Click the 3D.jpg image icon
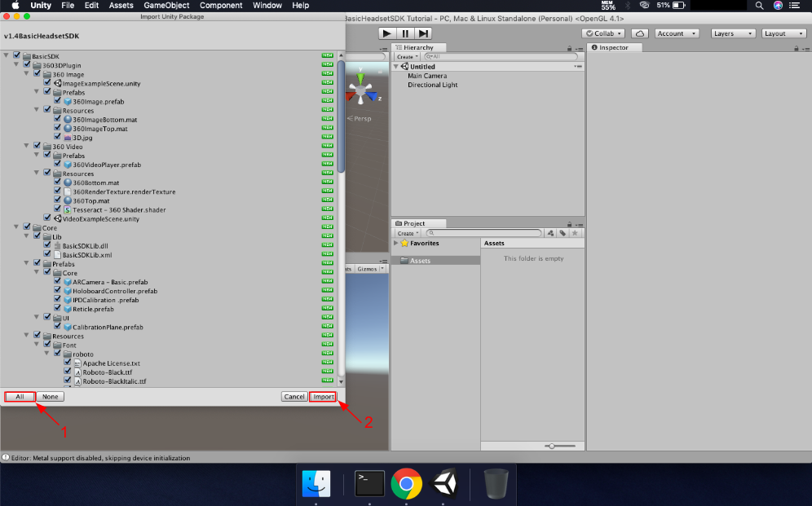This screenshot has height=506, width=812. click(x=68, y=138)
